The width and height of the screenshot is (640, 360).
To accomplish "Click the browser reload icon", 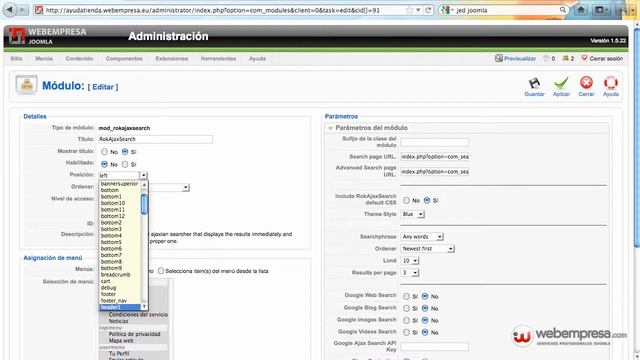I will pos(428,10).
